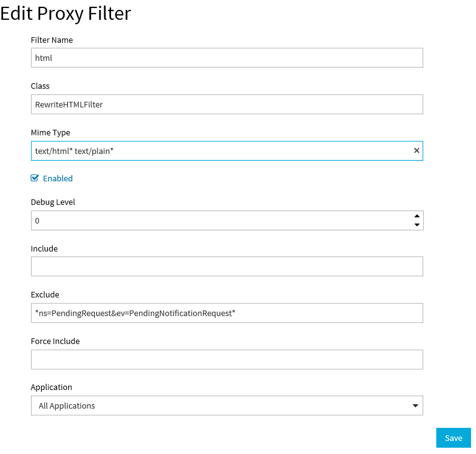Click the empty Include field
This screenshot has height=454, width=476.
(227, 266)
